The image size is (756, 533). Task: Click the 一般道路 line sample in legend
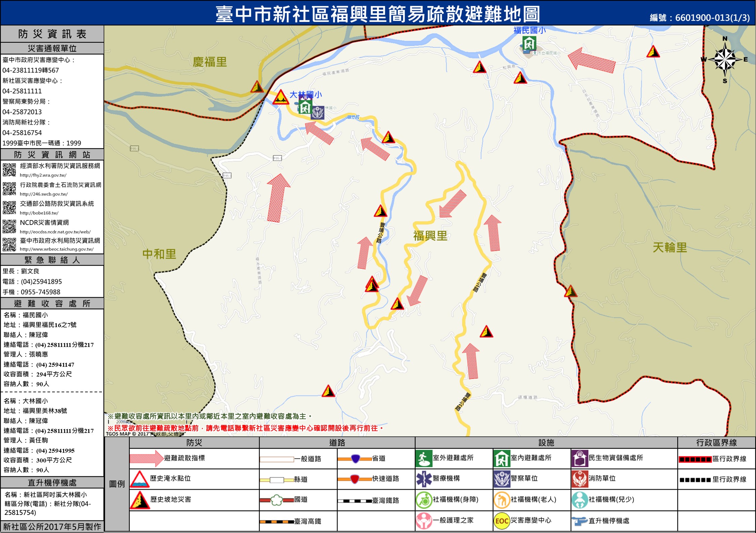click(277, 459)
